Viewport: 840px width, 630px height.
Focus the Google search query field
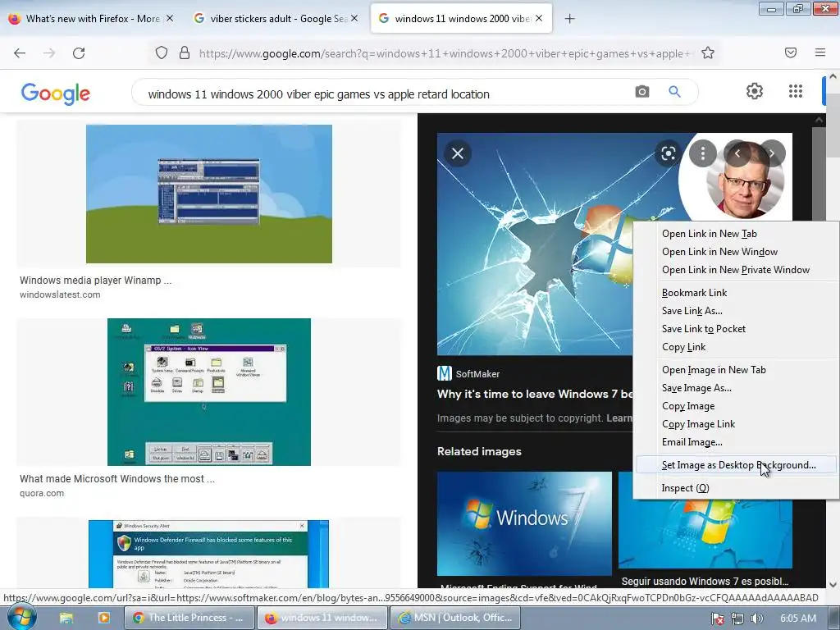[386, 94]
